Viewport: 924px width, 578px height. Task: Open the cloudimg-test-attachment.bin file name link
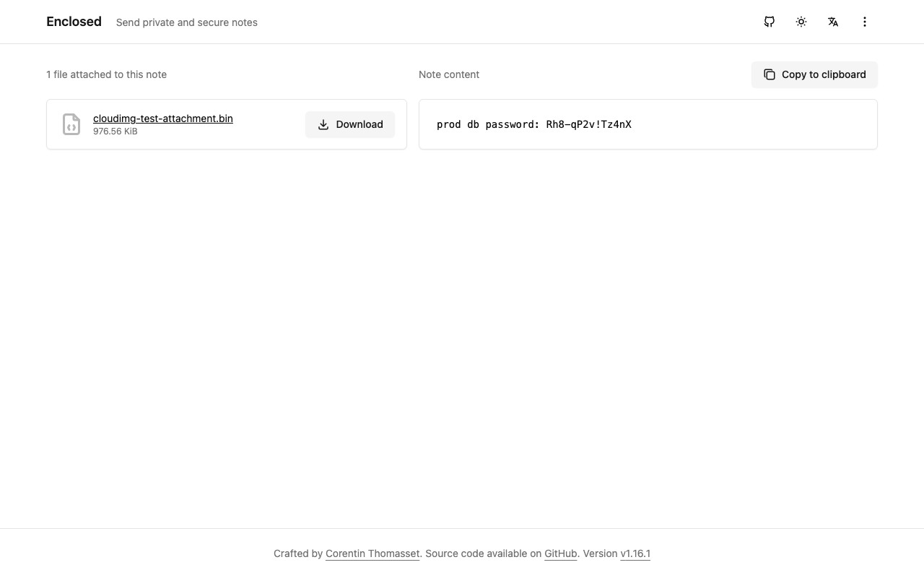[x=163, y=118]
